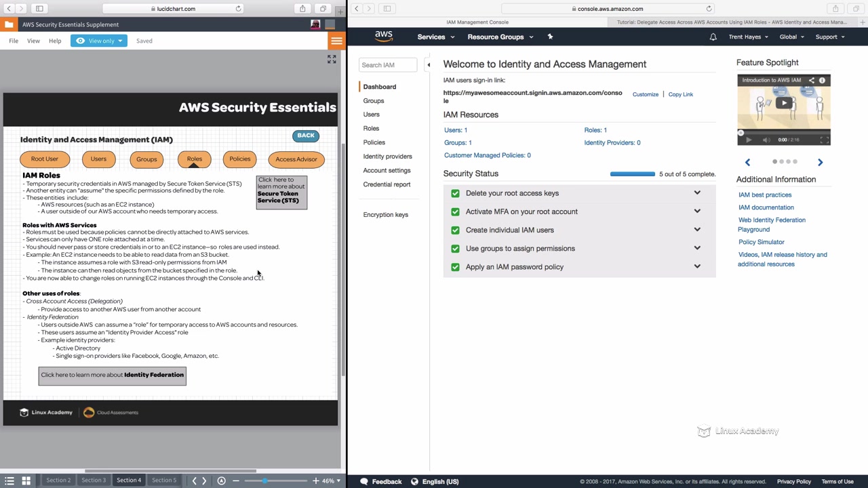Select Identity providers in IAM sidebar
Screen dimensions: 868x488
click(x=387, y=157)
